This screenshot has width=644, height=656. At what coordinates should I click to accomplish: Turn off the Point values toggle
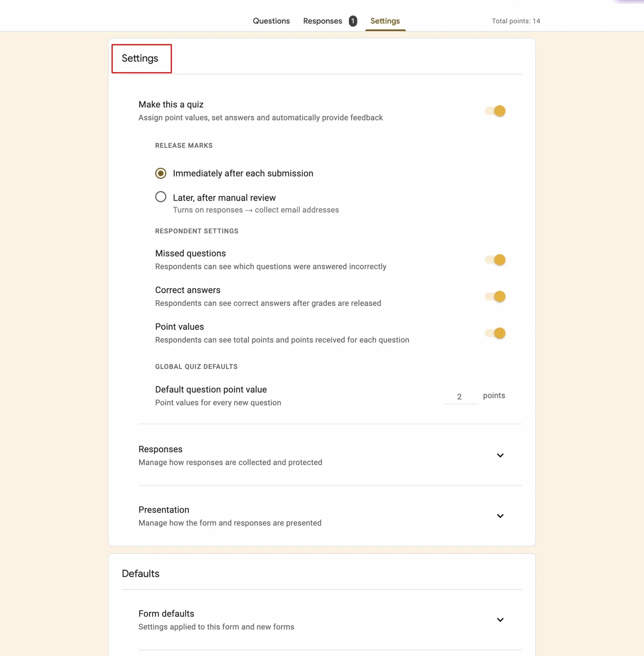pos(495,333)
